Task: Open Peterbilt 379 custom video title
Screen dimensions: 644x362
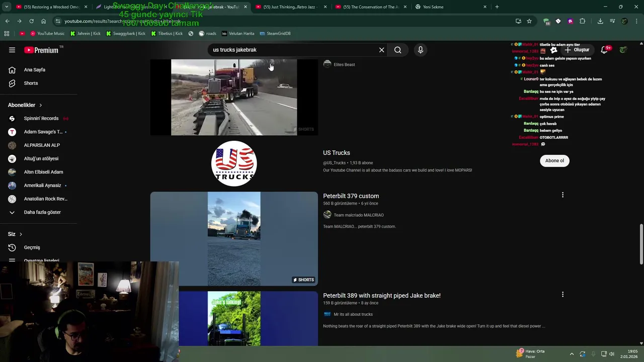Action: coord(351,196)
